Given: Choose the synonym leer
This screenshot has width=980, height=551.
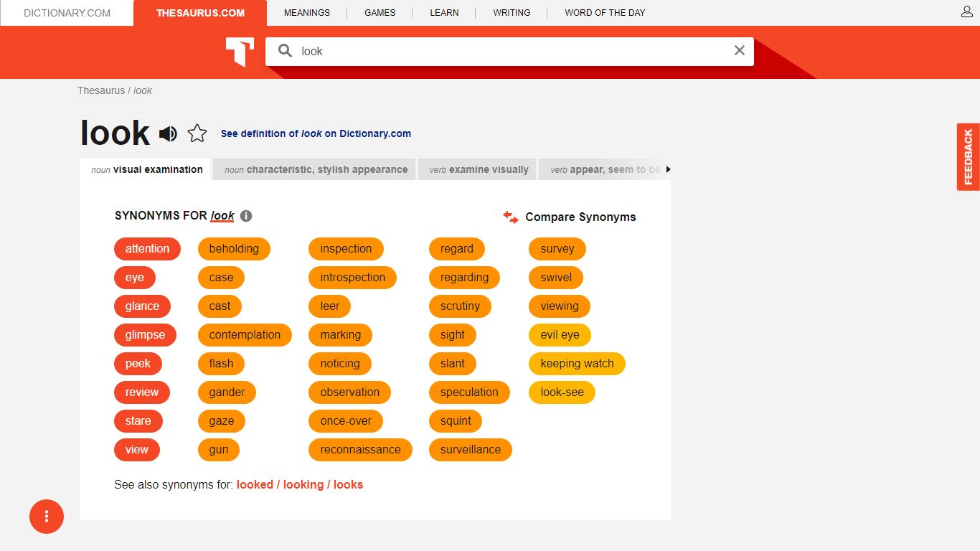Looking at the screenshot, I should click(x=330, y=306).
